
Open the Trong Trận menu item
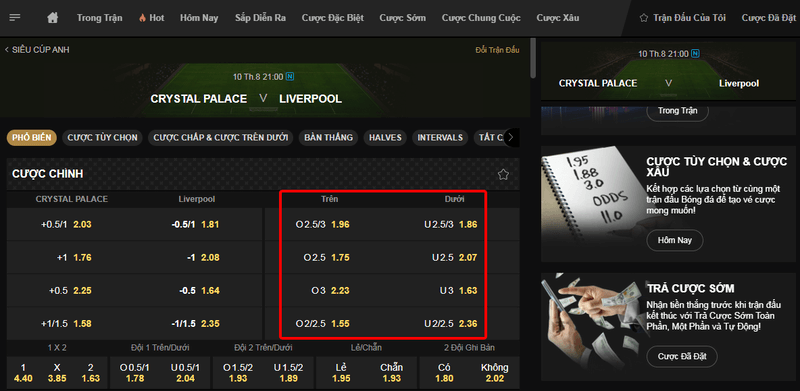tap(99, 18)
